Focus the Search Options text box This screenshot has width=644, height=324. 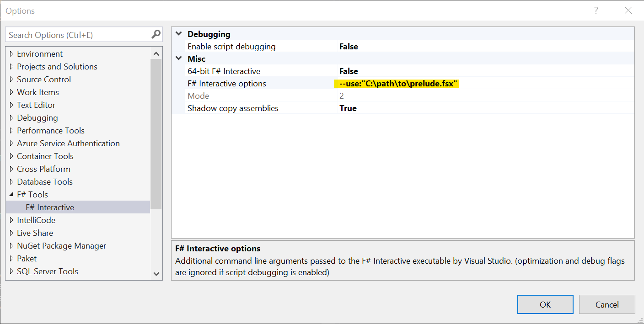pos(78,35)
